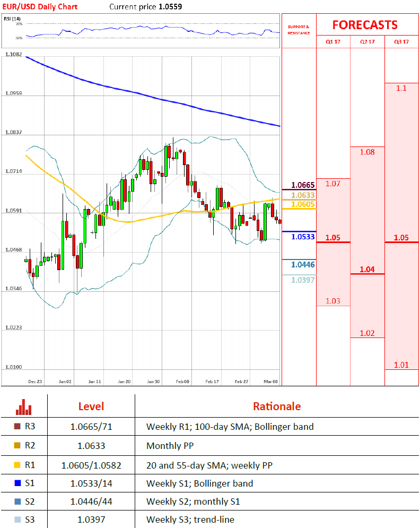Click the 1.0446 support level label
This screenshot has width=420, height=528.
point(303,265)
